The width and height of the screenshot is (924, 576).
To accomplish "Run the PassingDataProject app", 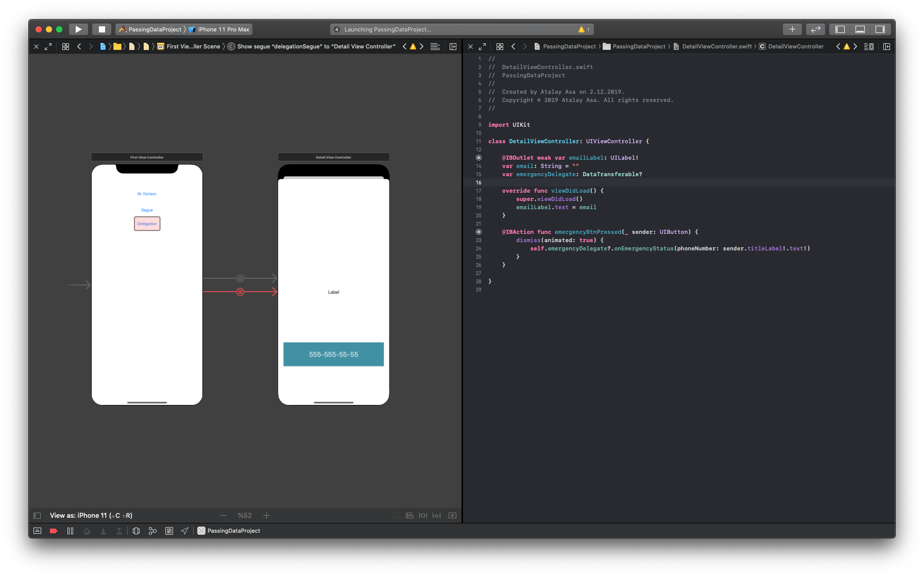I will pos(78,29).
